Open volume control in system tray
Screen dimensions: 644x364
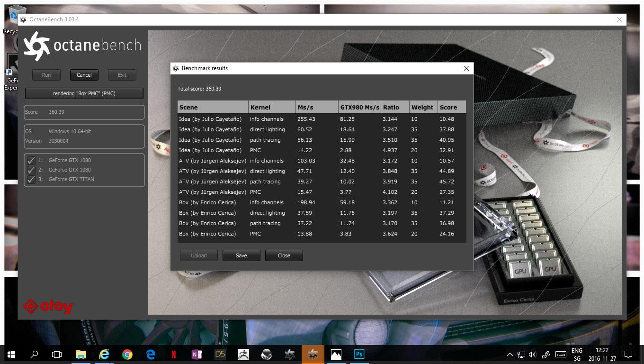tap(532, 354)
